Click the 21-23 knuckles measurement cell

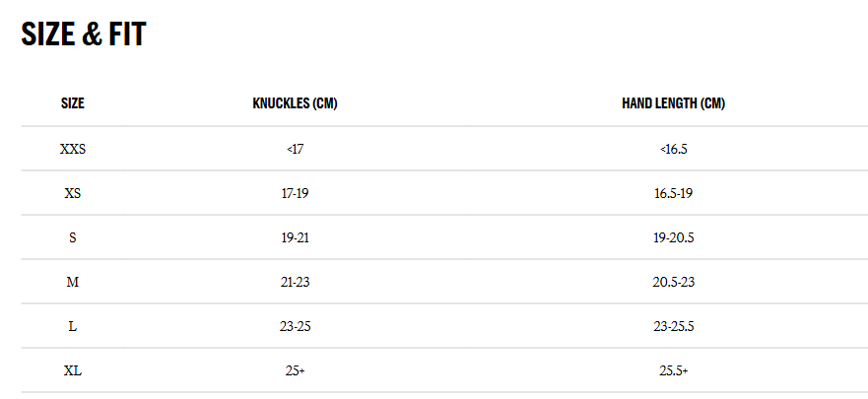(x=295, y=282)
